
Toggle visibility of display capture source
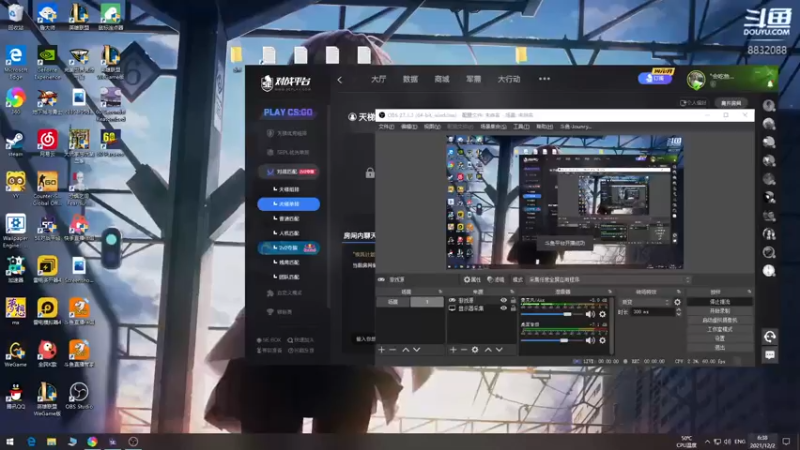tap(503, 308)
